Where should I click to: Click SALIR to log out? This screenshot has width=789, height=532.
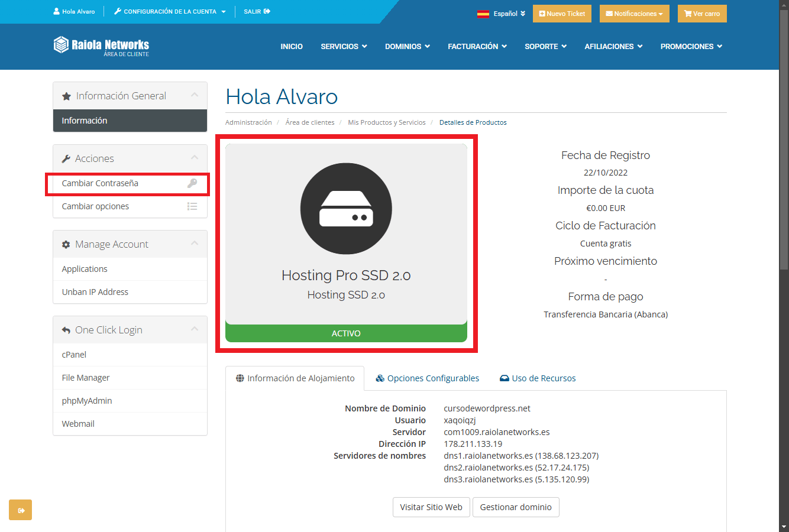[x=257, y=11]
